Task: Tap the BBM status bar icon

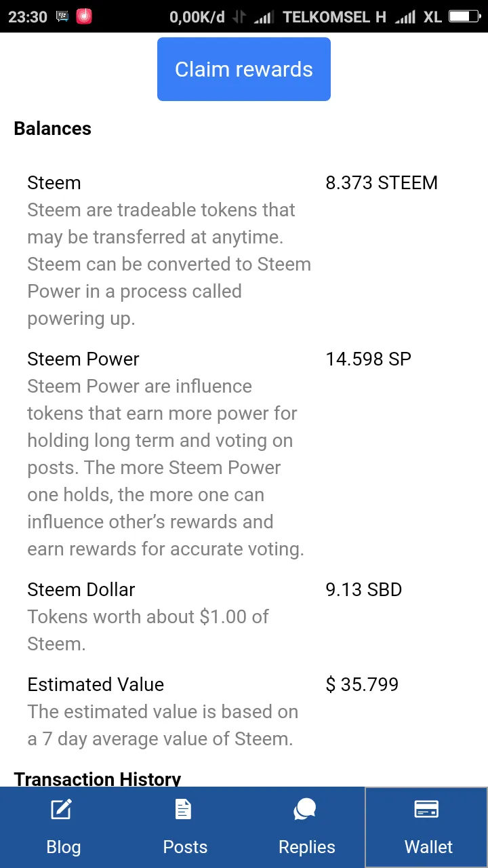Action: [62, 16]
